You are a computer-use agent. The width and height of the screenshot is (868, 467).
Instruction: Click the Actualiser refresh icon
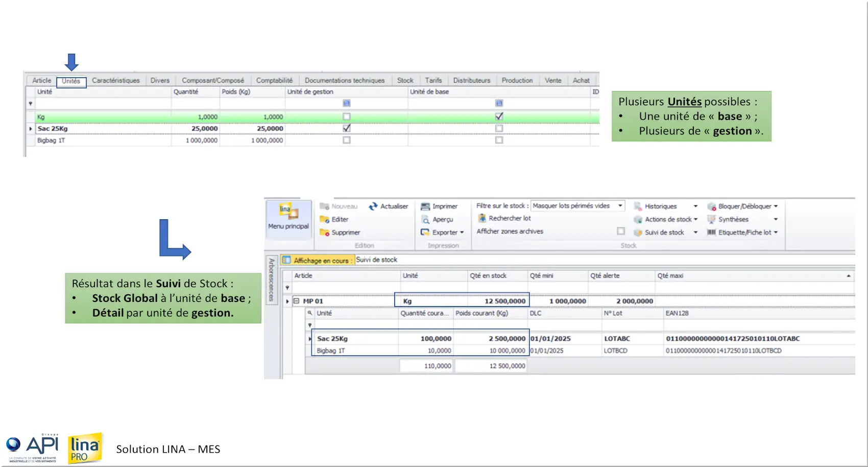tap(373, 206)
